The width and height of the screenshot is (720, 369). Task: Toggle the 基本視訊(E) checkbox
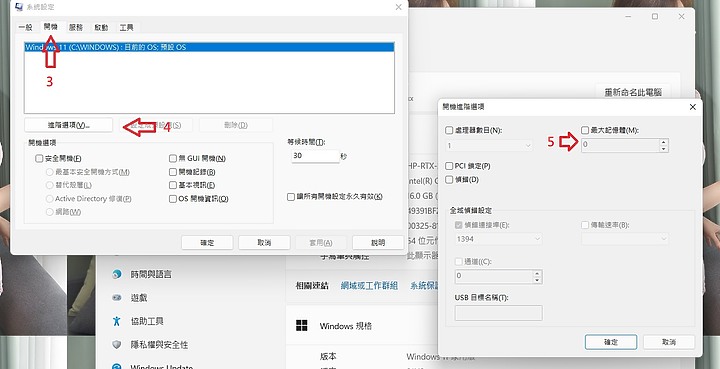click(173, 185)
